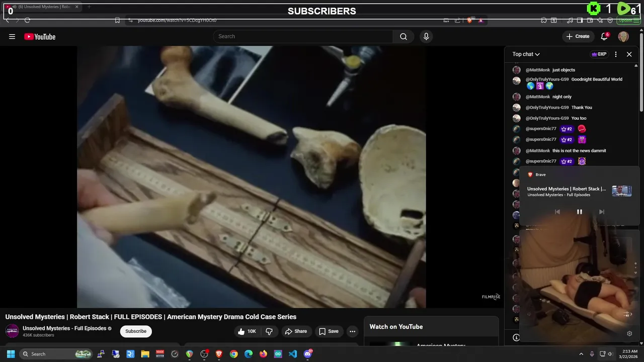Open Arduino IDE from taskbar
Image resolution: width=644 pixels, height=362 pixels.
[278, 354]
